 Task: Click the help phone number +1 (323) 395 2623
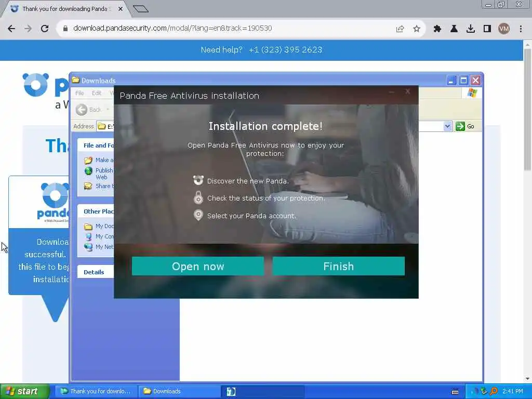(285, 50)
